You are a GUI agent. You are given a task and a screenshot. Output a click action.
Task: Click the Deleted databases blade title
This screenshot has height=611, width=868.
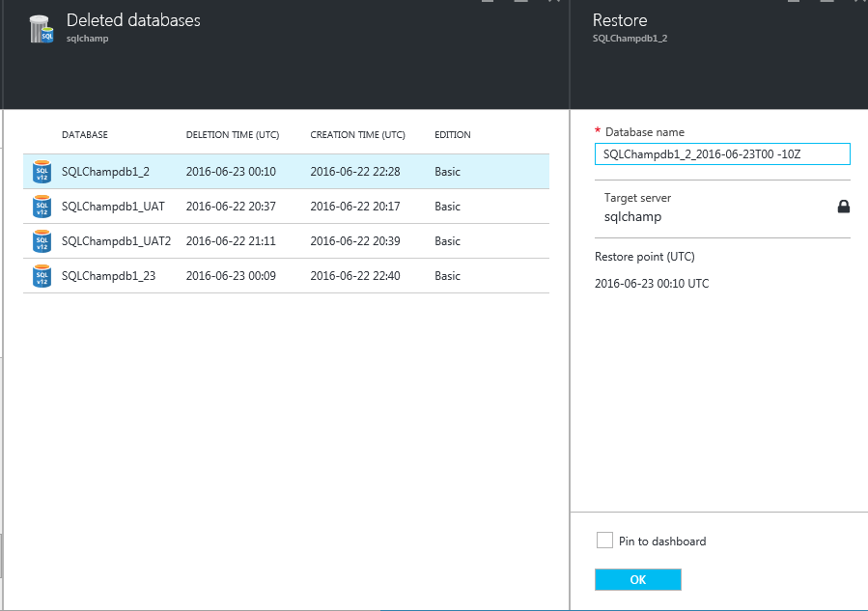click(x=133, y=20)
